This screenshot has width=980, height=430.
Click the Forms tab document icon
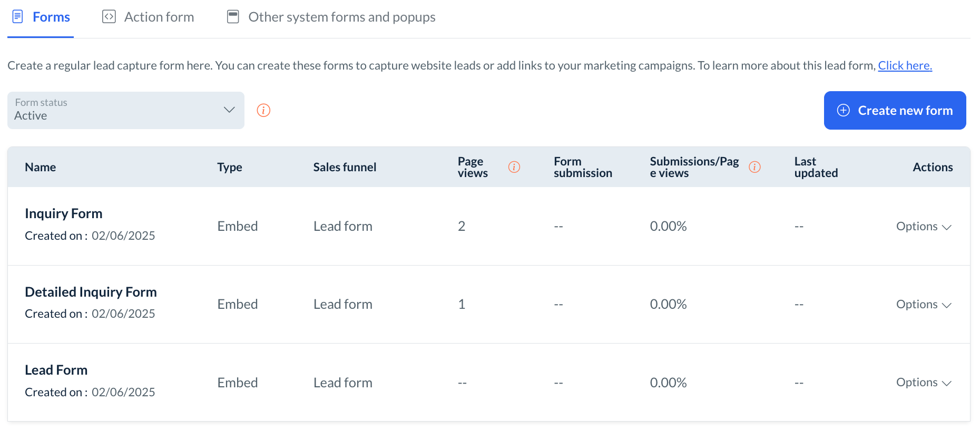coord(17,17)
